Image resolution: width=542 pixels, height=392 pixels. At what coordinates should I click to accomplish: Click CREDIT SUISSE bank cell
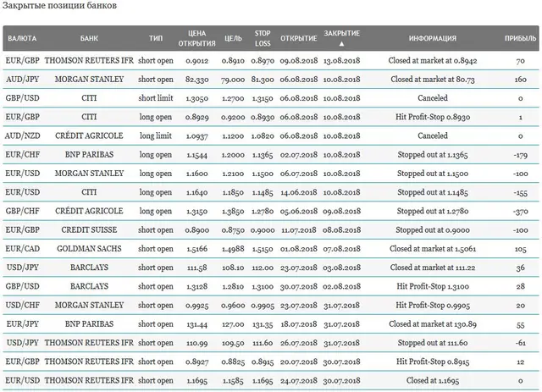89,230
